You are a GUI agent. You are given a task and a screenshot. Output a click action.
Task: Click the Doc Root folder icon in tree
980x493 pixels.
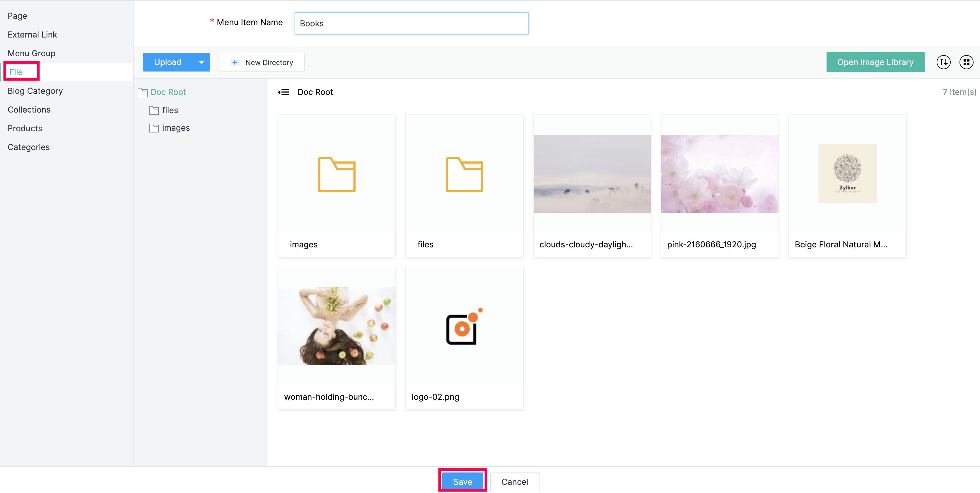[x=143, y=92]
